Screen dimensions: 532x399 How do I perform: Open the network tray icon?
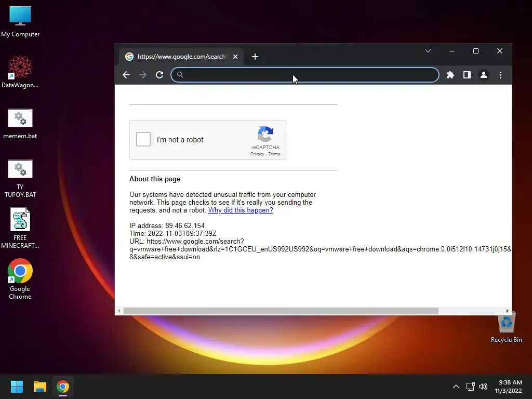tap(470, 387)
